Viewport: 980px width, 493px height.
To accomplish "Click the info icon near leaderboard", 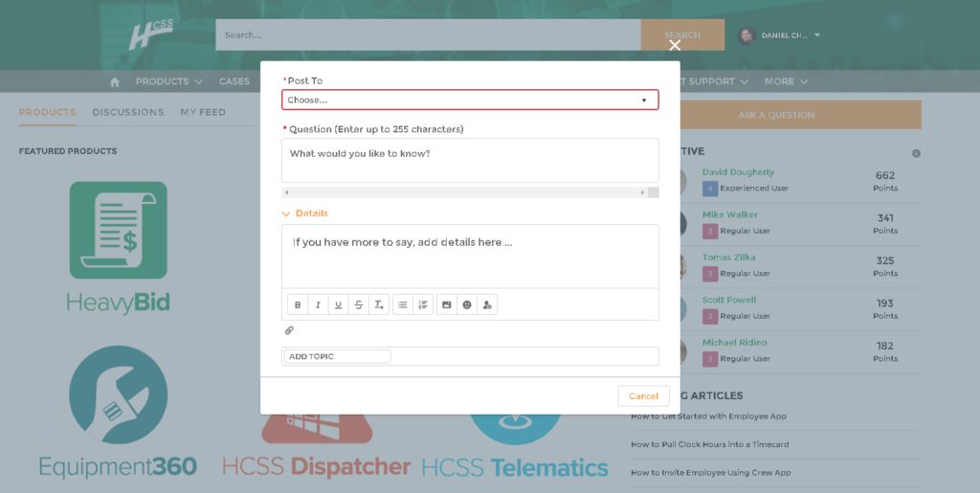I will pyautogui.click(x=916, y=153).
